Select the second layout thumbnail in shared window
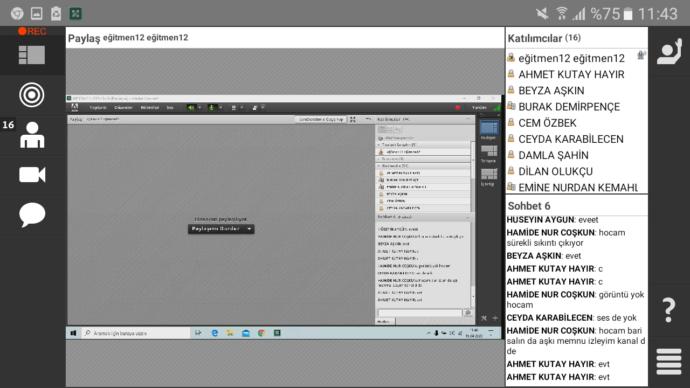The image size is (690, 388). pos(488,151)
